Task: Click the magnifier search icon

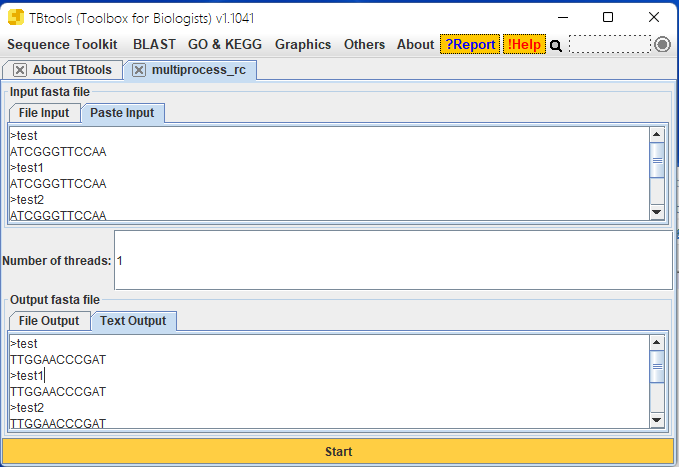Action: coord(556,45)
